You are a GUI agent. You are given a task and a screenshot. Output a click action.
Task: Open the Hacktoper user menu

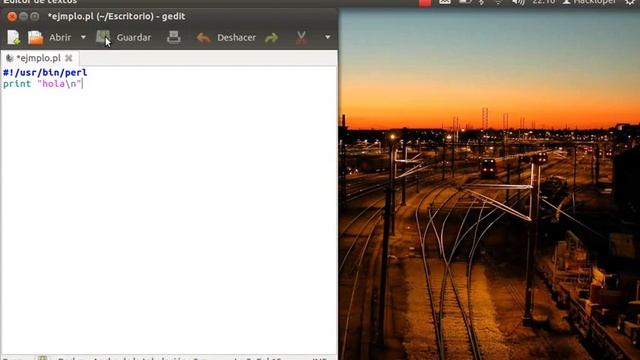click(589, 2)
